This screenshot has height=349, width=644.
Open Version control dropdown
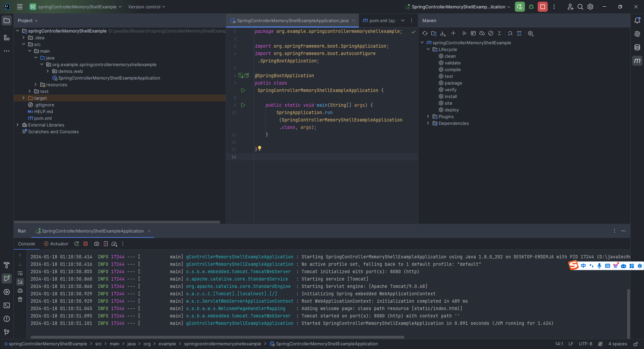(x=147, y=7)
